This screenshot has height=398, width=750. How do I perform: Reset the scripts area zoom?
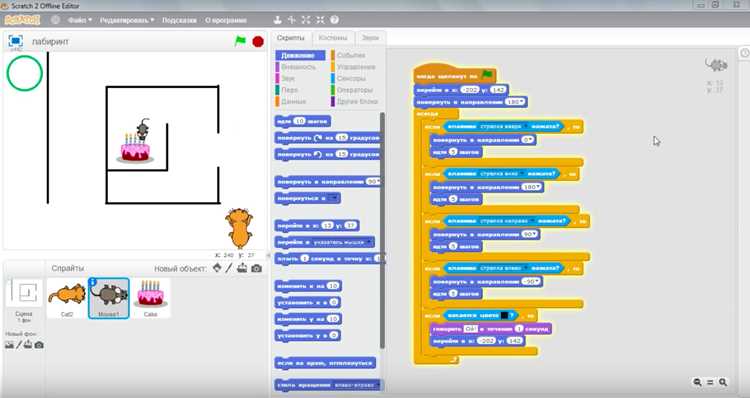710,382
